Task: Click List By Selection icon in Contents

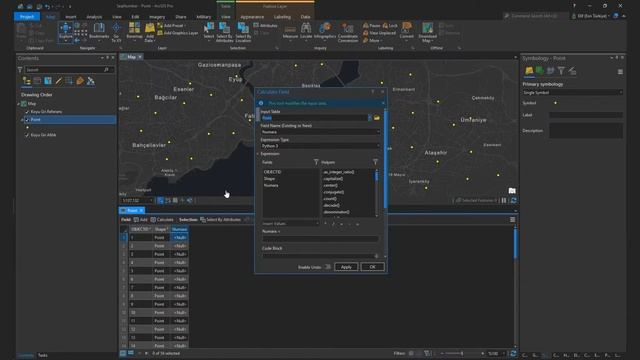Action: point(48,81)
